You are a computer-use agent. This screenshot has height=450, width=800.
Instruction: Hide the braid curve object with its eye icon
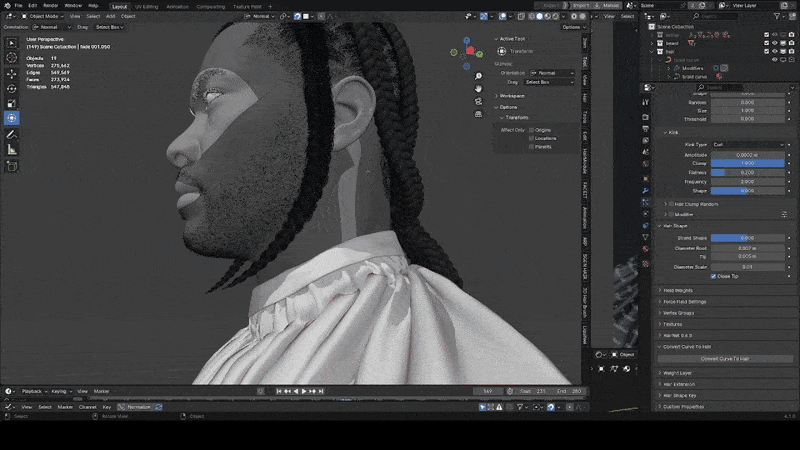coord(774,60)
